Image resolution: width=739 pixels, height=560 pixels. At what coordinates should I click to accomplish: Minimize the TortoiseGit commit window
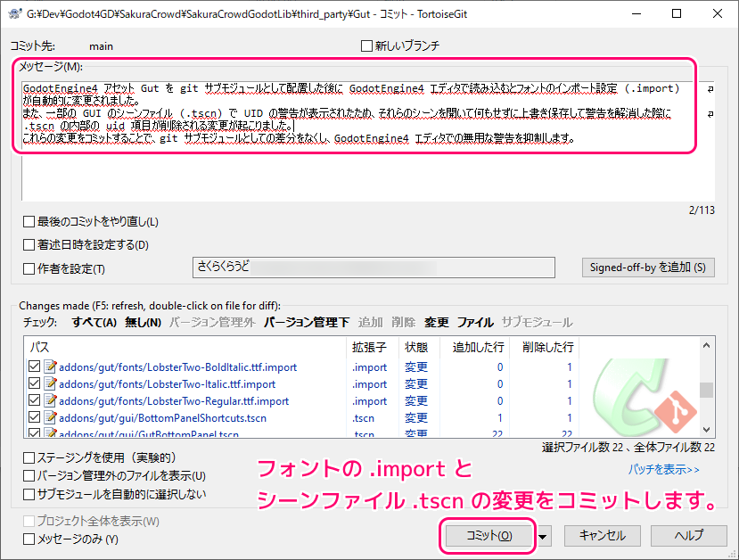coord(636,13)
